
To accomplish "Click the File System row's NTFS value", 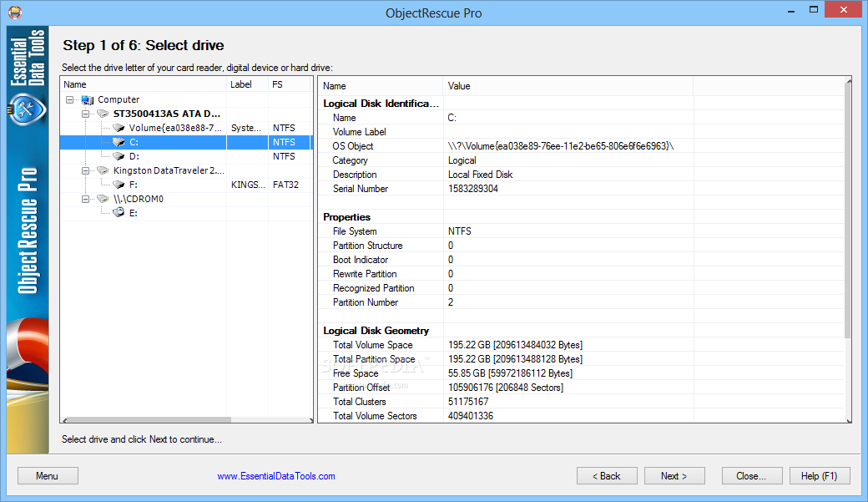I will click(460, 231).
